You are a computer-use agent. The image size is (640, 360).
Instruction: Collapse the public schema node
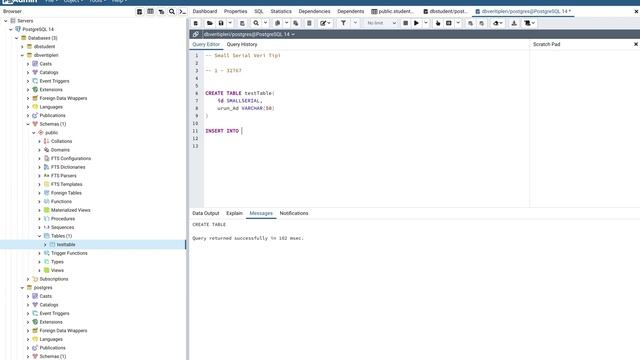click(x=34, y=133)
